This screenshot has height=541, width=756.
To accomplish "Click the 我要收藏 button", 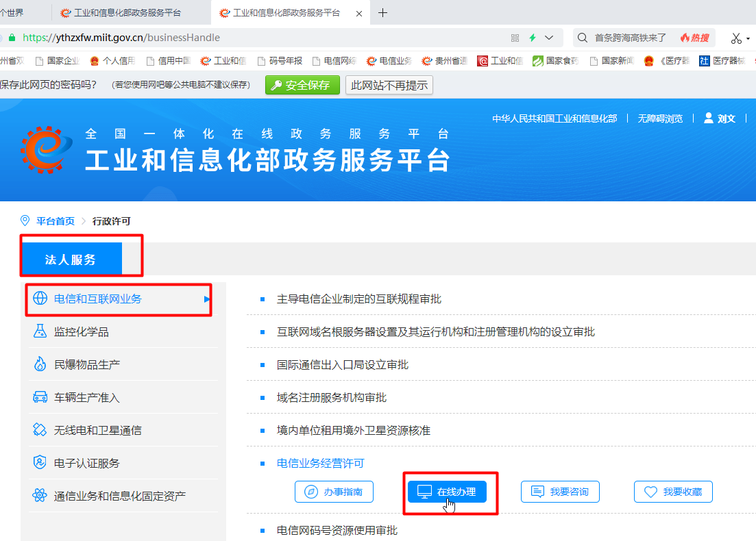I will (x=673, y=492).
